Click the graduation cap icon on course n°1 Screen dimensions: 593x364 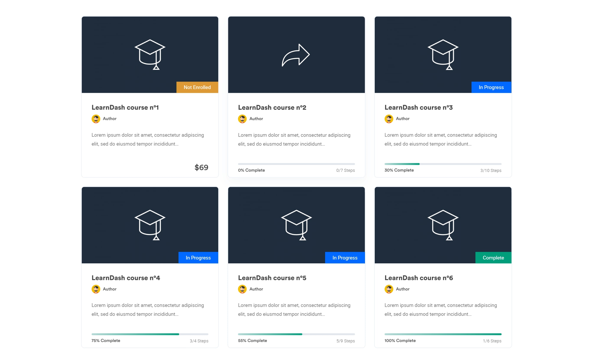point(150,55)
